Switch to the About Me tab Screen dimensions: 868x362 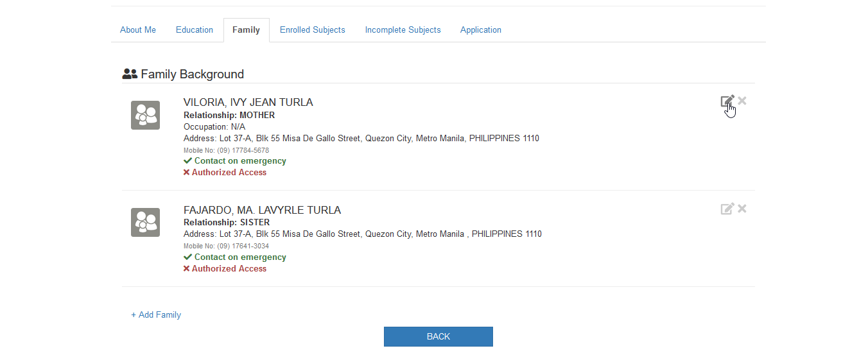[138, 30]
